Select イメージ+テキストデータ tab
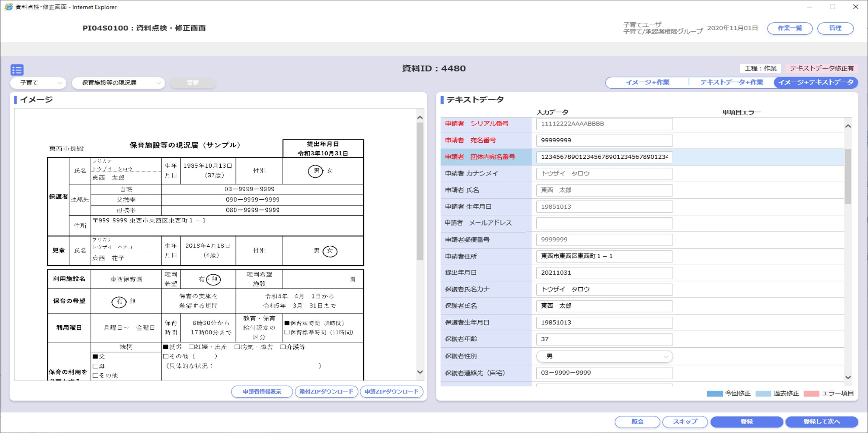 click(816, 82)
